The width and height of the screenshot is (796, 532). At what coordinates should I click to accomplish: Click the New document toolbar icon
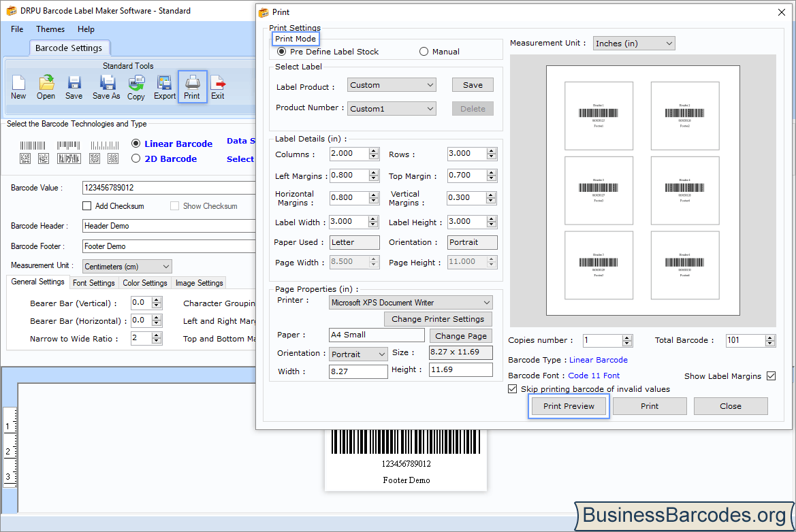coord(18,87)
